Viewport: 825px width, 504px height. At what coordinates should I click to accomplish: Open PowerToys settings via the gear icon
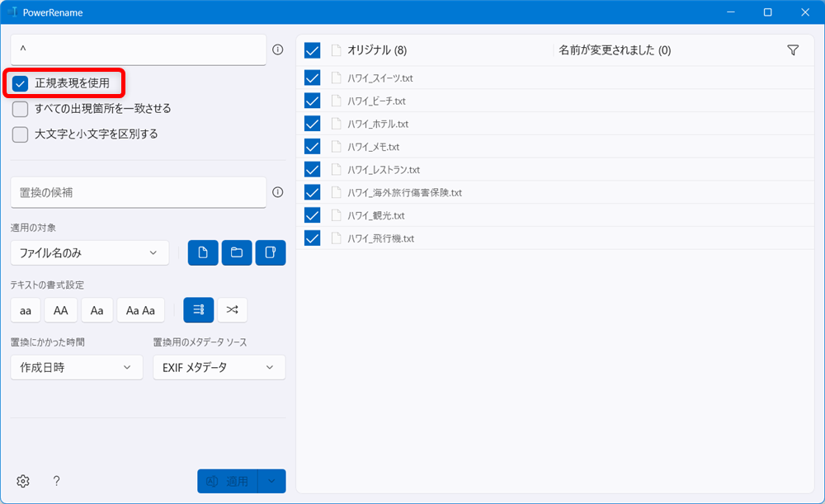pos(22,481)
